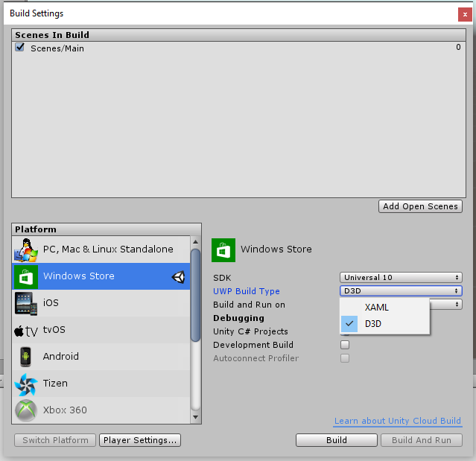Click platform list scroll up arrow
The width and height of the screenshot is (476, 461).
tap(195, 242)
